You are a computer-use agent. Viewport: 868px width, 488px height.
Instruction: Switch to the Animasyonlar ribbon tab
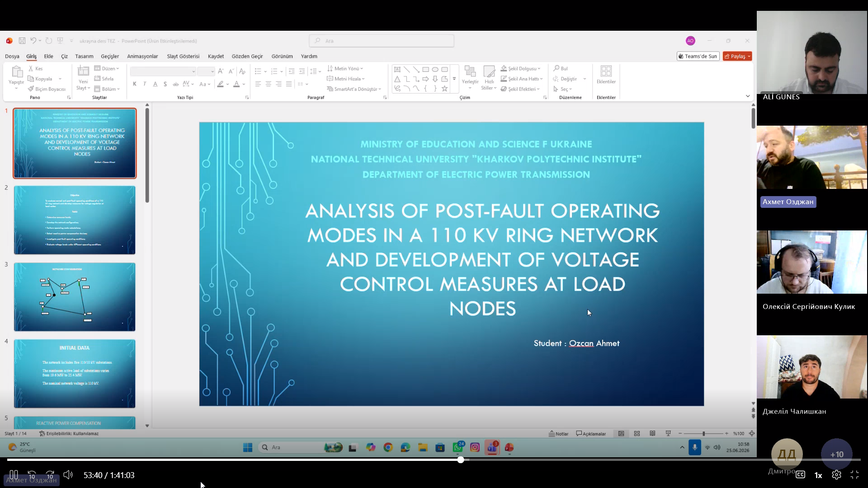(142, 56)
